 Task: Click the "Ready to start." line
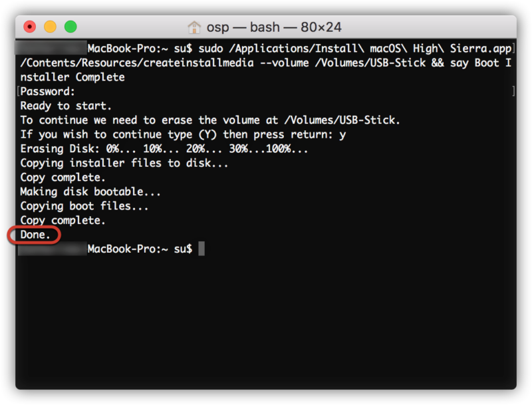[x=65, y=106]
